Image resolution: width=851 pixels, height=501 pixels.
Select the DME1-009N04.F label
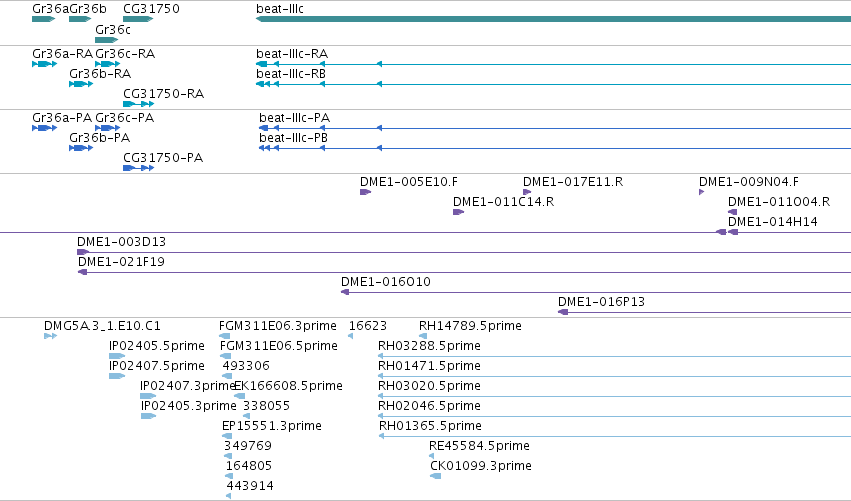[748, 182]
